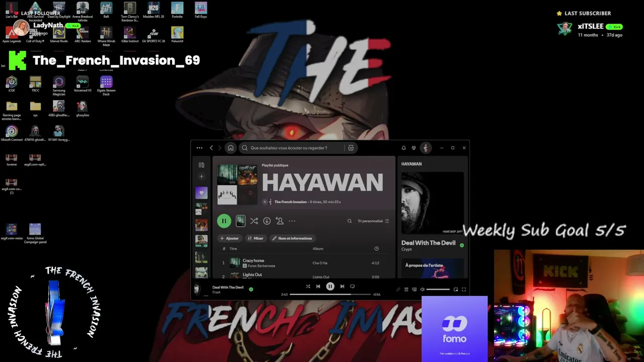Toggle smart shuffle for the playlist

(x=254, y=221)
